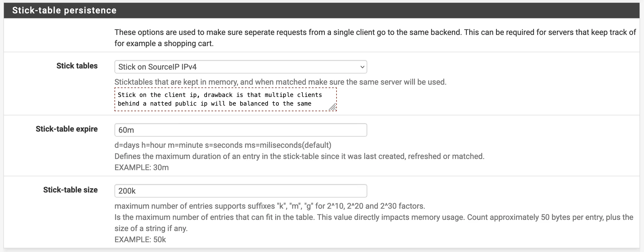Select the text "EXAMPLE: 50k"

(x=140, y=239)
